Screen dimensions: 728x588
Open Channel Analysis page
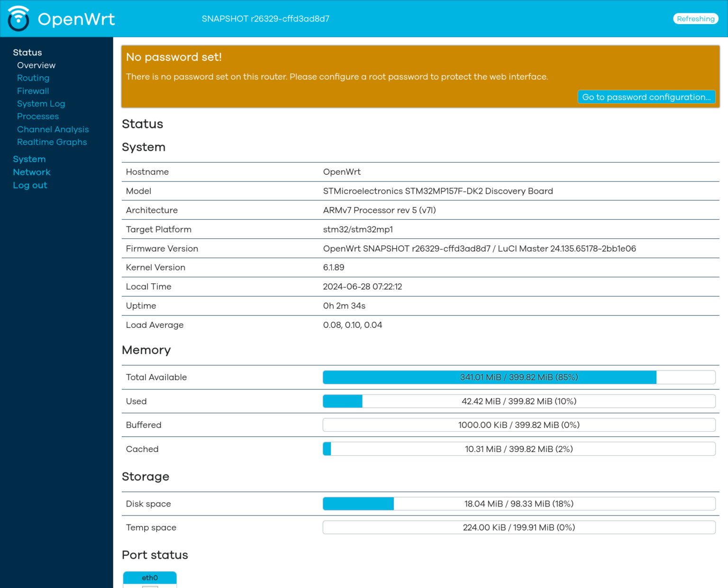(53, 129)
